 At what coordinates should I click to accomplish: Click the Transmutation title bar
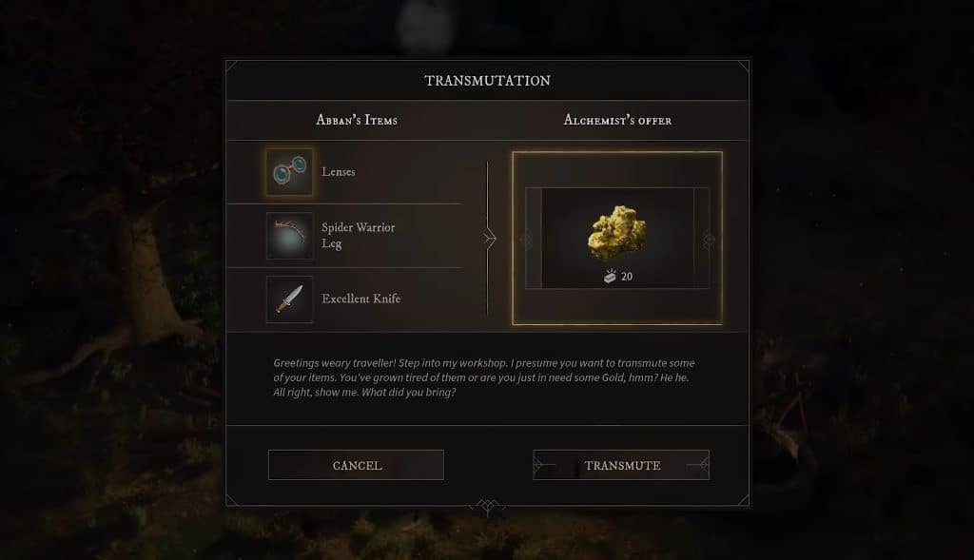pyautogui.click(x=488, y=81)
